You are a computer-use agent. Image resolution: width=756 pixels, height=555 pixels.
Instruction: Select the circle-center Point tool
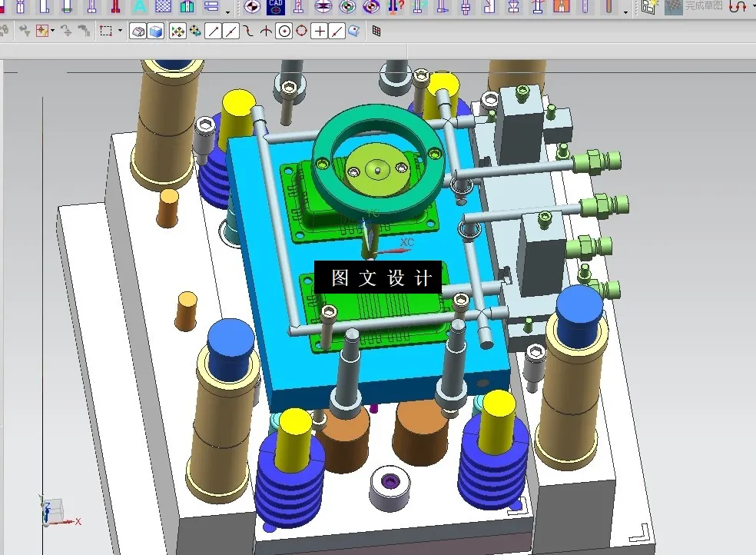284,31
